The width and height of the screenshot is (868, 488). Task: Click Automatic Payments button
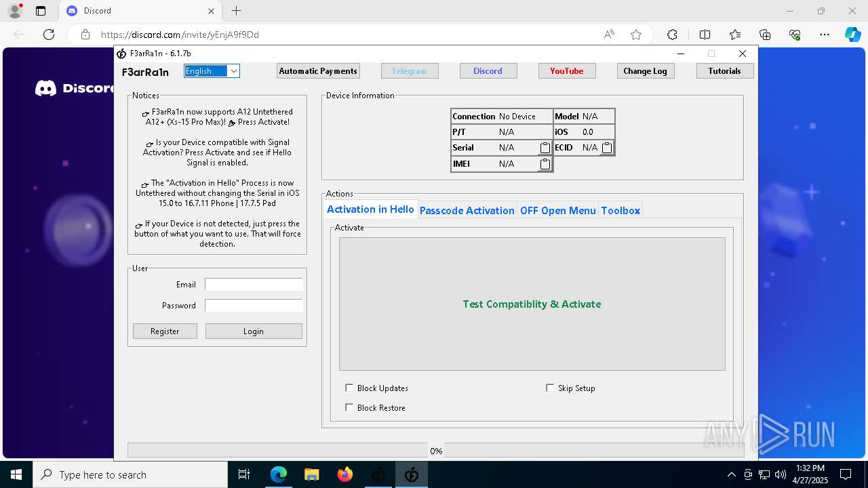coord(318,71)
